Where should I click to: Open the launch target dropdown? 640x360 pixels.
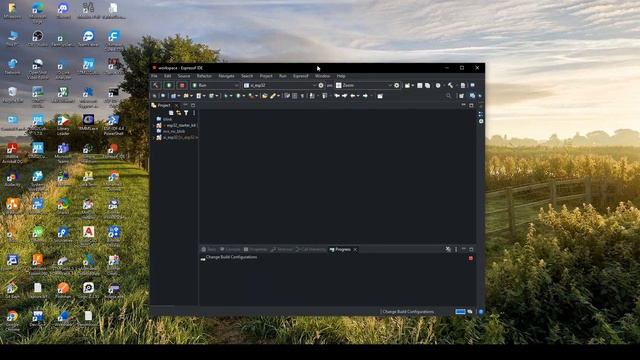(364, 85)
